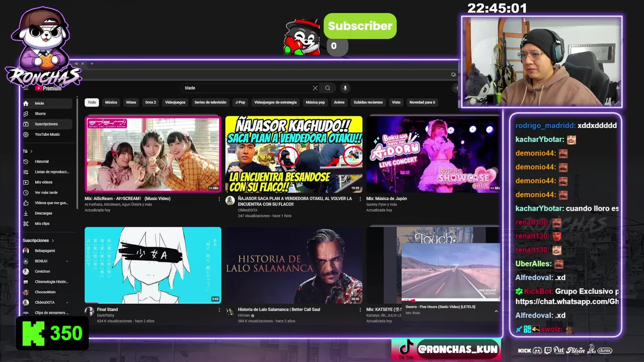Screen dimensions: 644x362
Task: Select the Videojuegos de estrategia chip
Action: point(275,102)
